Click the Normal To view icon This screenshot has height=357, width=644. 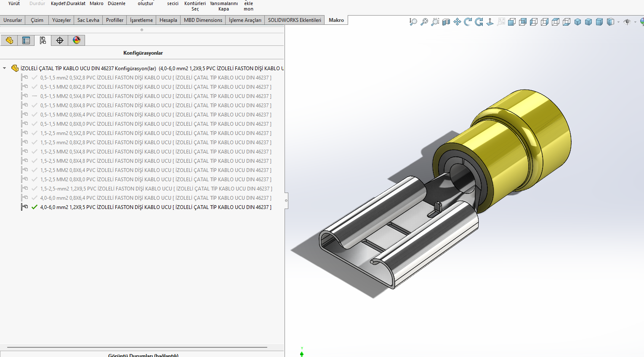(x=490, y=22)
